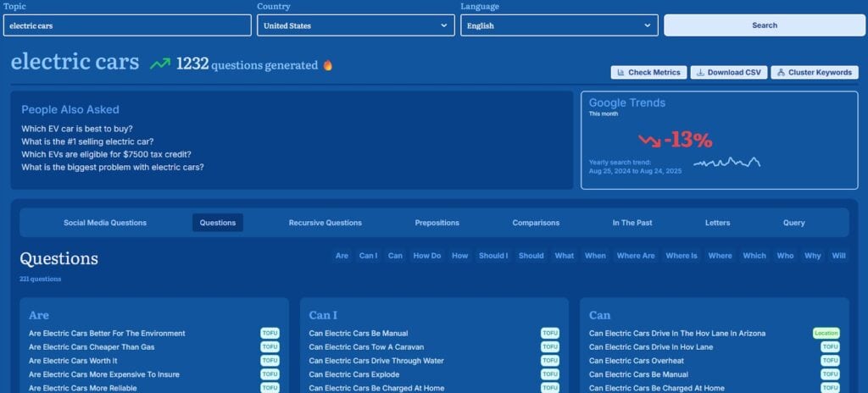Select the What filter link
Image resolution: width=868 pixels, height=393 pixels.
coord(564,256)
